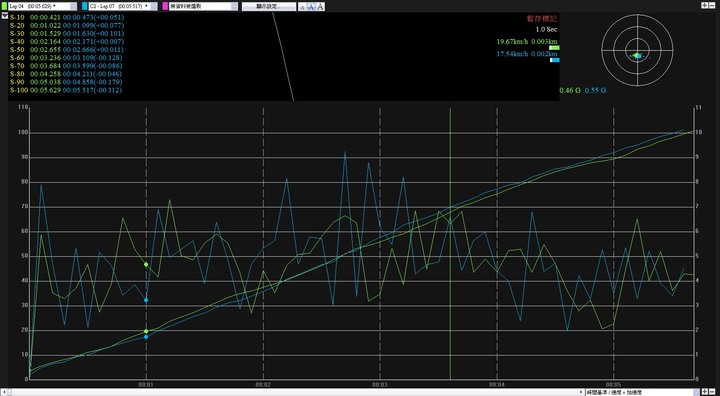This screenshot has height=396, width=720.
Task: Click the green acceleration marker dot at 00:01
Action: click(146, 265)
